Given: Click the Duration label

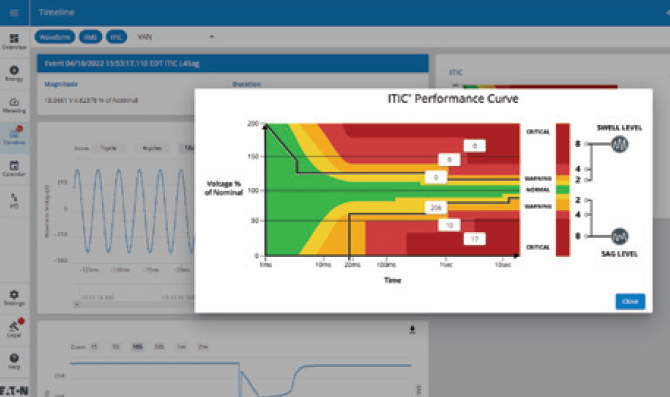Looking at the screenshot, I should point(247,84).
